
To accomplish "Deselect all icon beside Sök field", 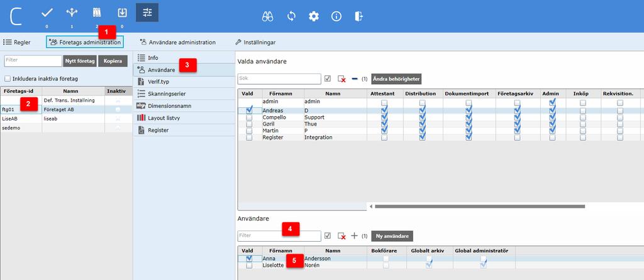I will [341, 78].
